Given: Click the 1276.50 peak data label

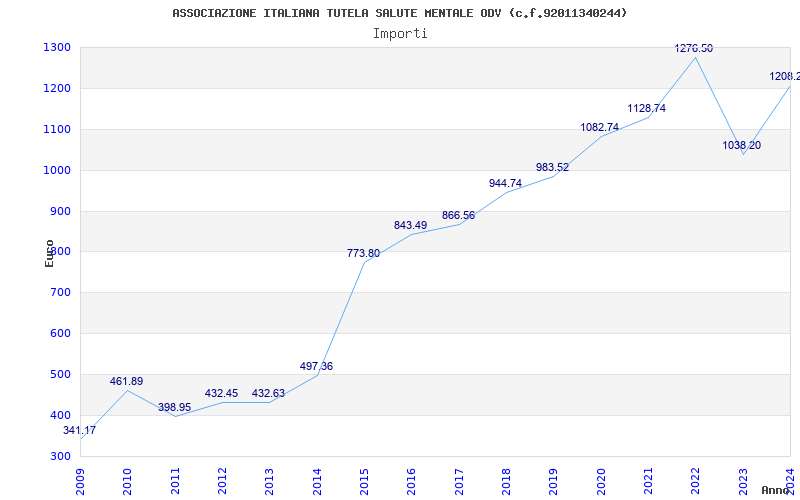Looking at the screenshot, I should click(693, 48).
